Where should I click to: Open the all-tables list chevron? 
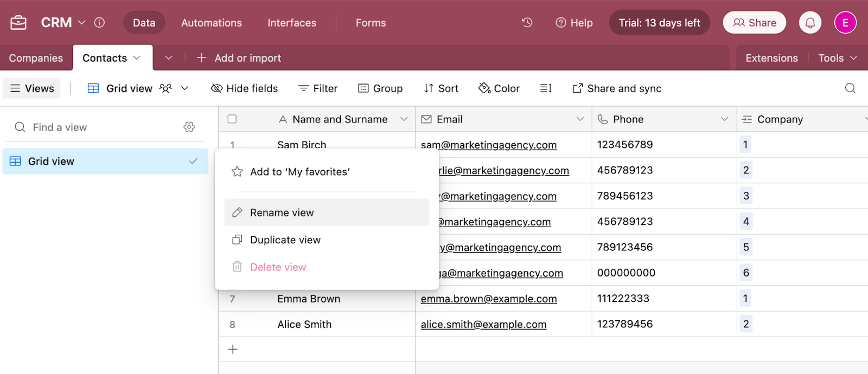[x=169, y=57]
